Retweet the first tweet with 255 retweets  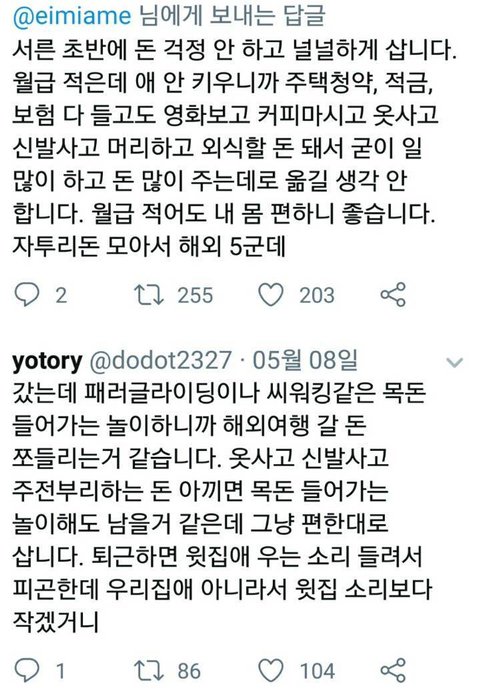point(149,295)
